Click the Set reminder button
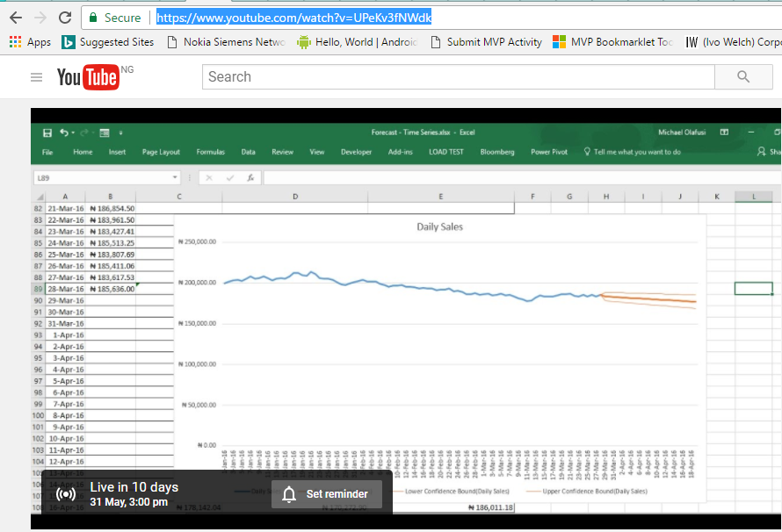This screenshot has height=532, width=782. [327, 494]
